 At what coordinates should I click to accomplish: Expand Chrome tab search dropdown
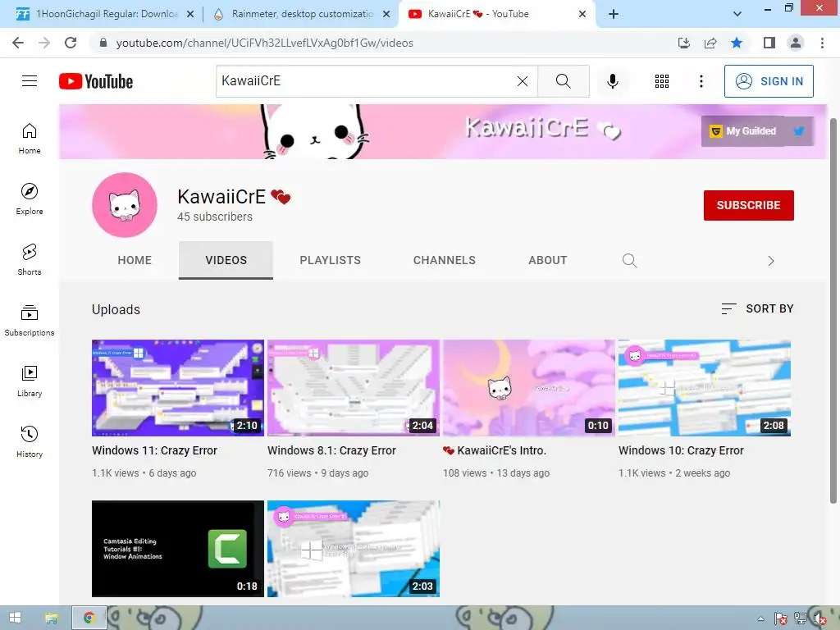pyautogui.click(x=737, y=14)
